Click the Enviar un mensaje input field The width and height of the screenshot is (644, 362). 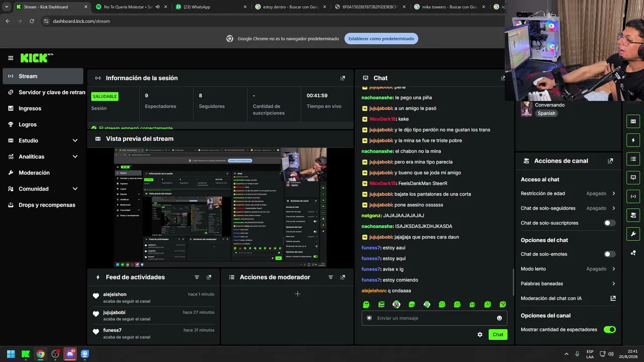[x=434, y=318]
